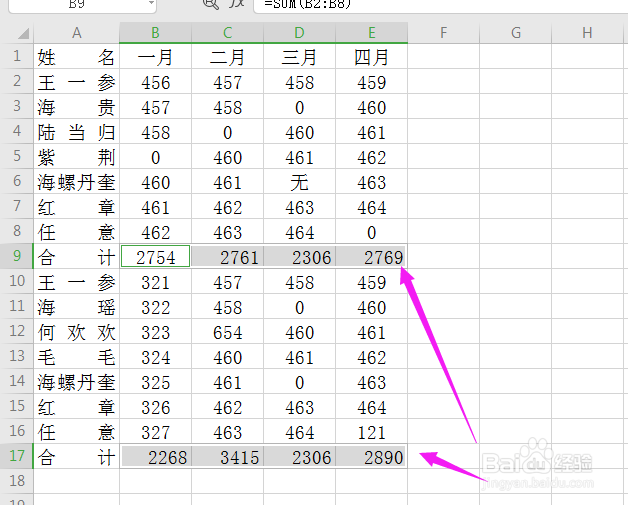This screenshot has height=505, width=628.
Task: Select column E header
Action: pos(372,33)
